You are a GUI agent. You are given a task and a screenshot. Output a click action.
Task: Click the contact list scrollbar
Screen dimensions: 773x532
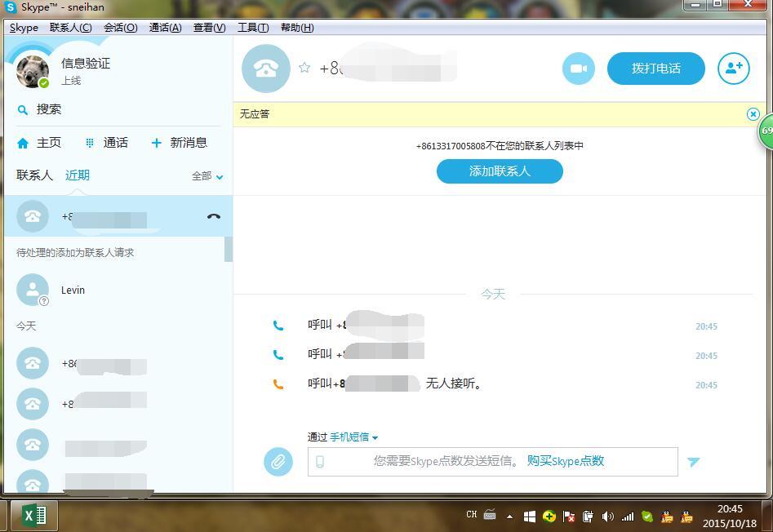[x=229, y=249]
